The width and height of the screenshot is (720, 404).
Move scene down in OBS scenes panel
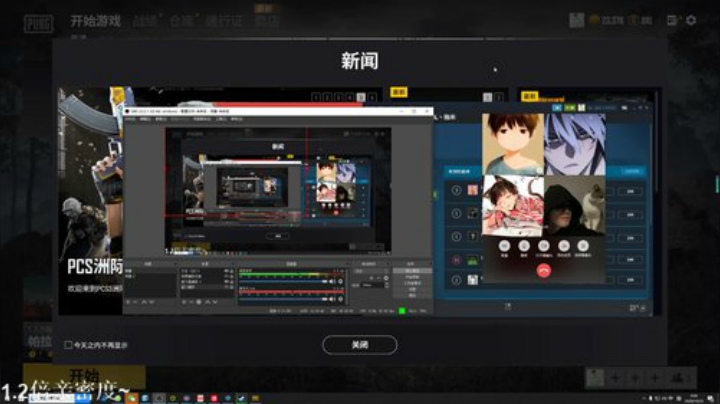(152, 302)
